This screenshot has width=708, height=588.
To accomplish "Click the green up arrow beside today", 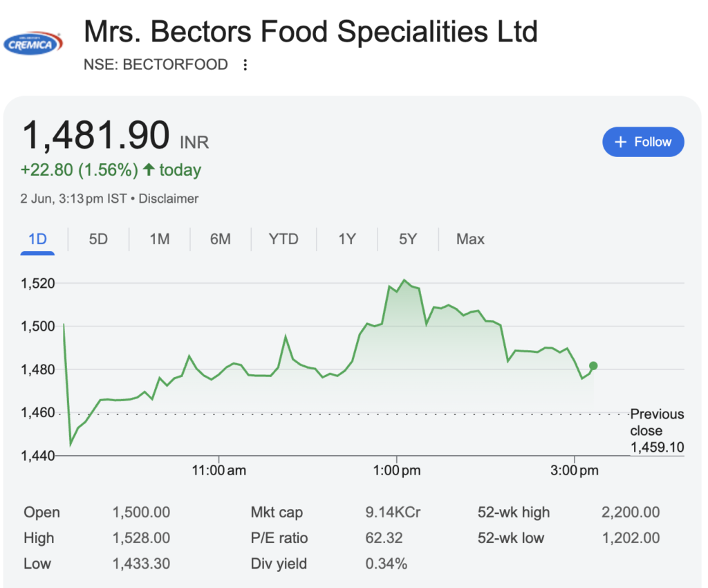I will point(149,169).
